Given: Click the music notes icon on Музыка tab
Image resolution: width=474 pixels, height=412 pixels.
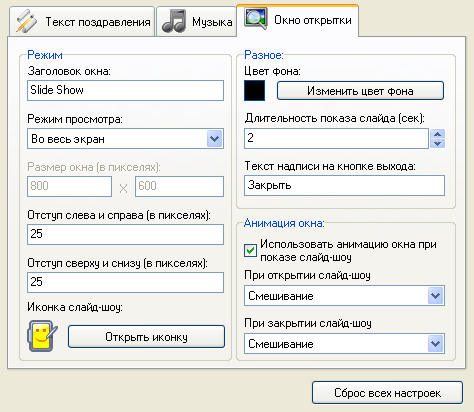Looking at the screenshot, I should [x=174, y=22].
